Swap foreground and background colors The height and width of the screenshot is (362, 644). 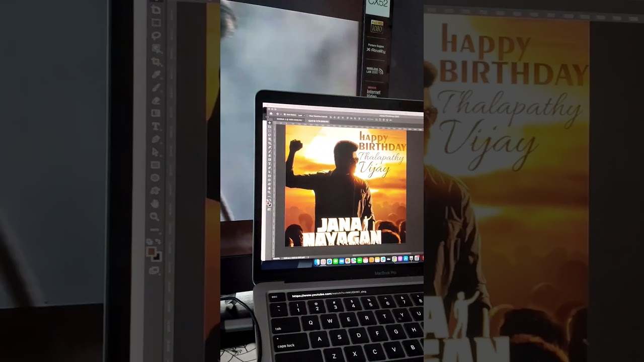pos(271,200)
